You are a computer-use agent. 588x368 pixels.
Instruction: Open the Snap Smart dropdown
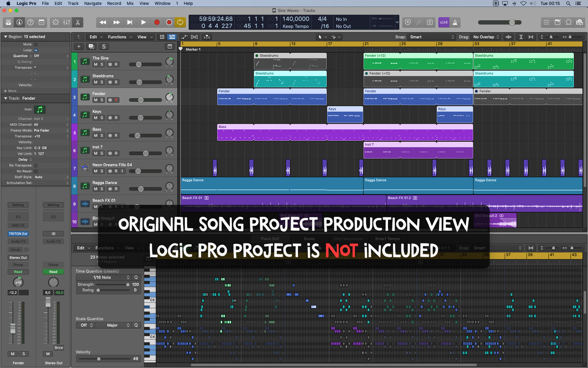(432, 37)
